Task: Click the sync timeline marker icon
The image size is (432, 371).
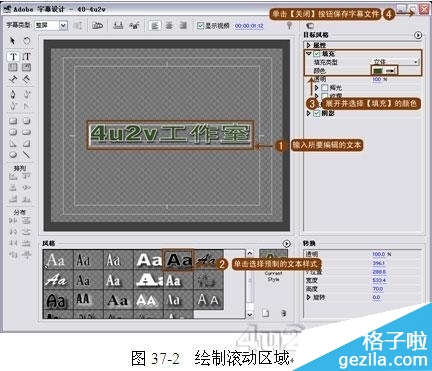Action: click(x=289, y=25)
